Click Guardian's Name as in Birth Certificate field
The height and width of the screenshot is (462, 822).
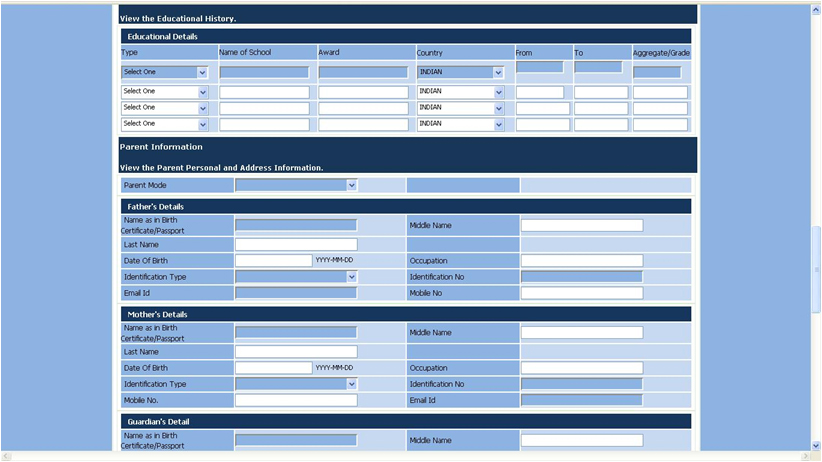point(296,440)
